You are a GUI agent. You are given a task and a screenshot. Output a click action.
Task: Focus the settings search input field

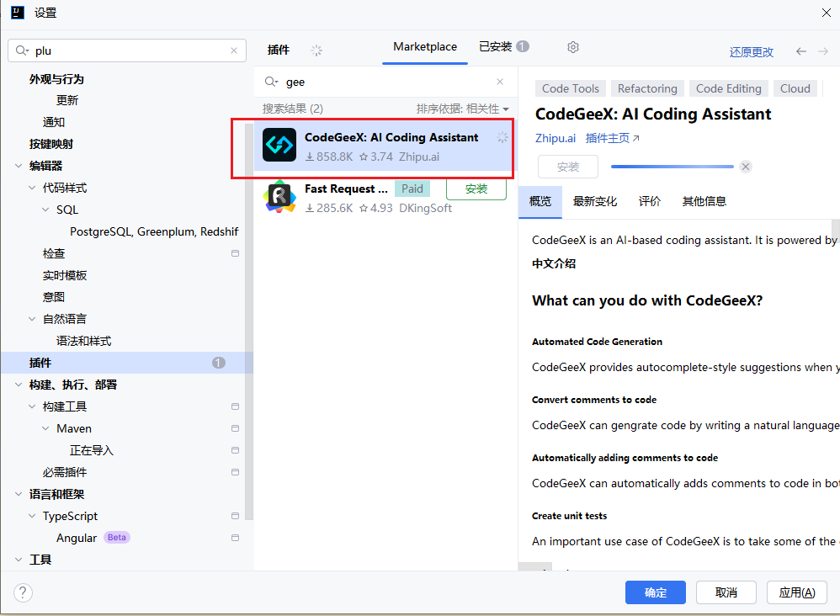coord(127,50)
